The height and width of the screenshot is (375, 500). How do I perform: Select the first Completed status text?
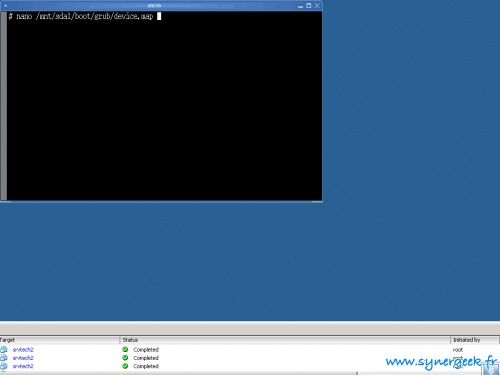point(146,350)
